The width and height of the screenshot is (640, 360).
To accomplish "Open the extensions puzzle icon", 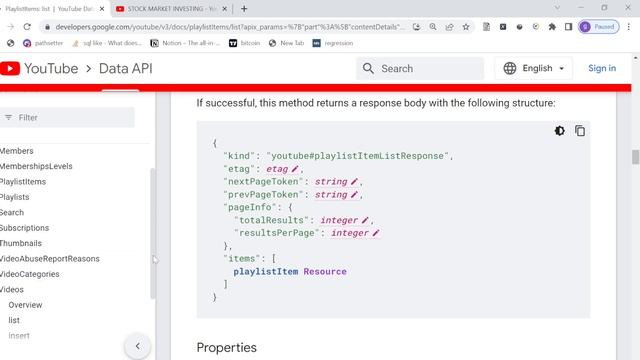I will [x=552, y=27].
